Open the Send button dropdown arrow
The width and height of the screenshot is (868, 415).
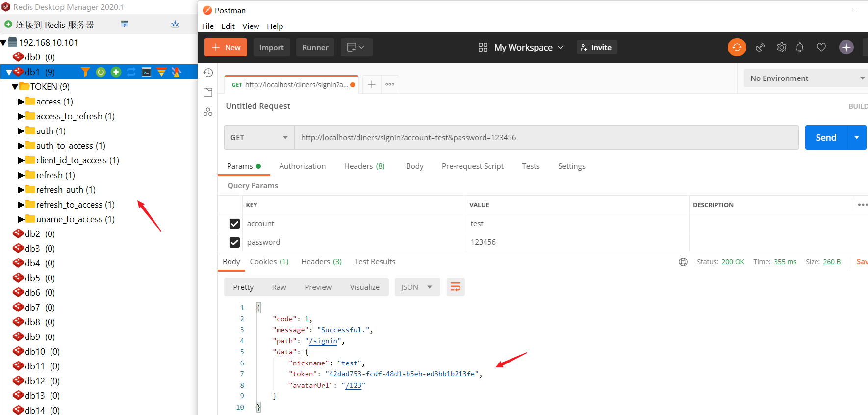coord(857,137)
